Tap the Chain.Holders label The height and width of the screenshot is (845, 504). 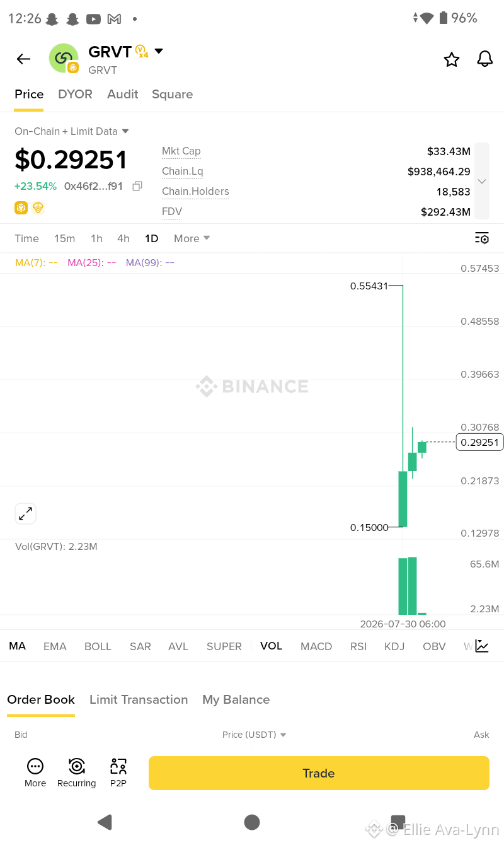pyautogui.click(x=195, y=192)
